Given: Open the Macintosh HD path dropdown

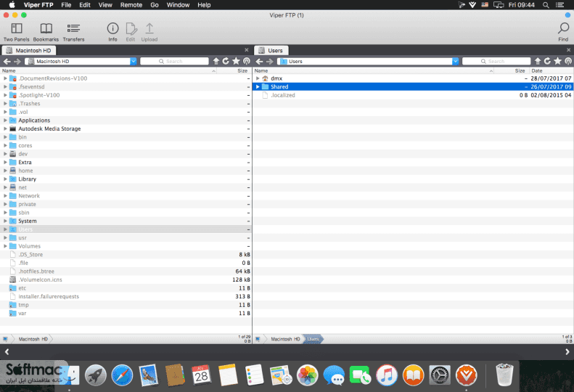Looking at the screenshot, I should 134,61.
